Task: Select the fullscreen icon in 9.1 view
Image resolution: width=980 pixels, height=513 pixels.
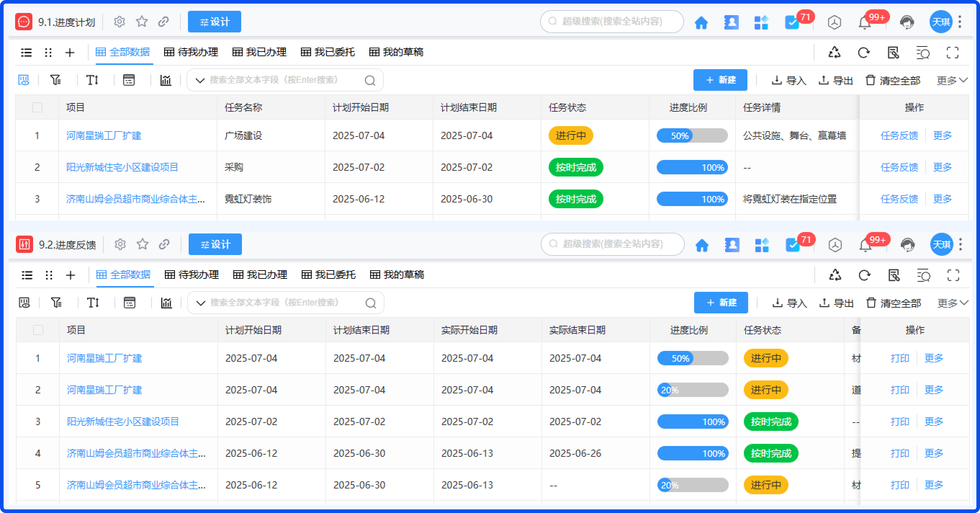Action: click(953, 53)
